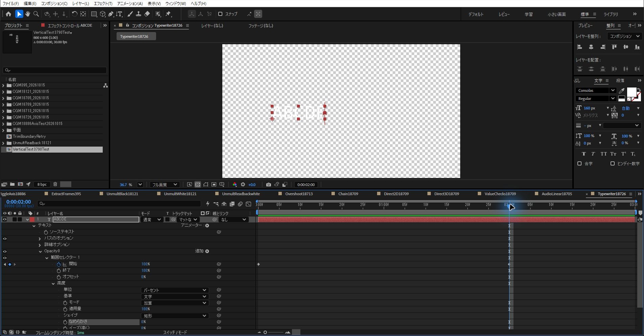
Task: Click trash icon in Project panel
Action: click(x=55, y=184)
